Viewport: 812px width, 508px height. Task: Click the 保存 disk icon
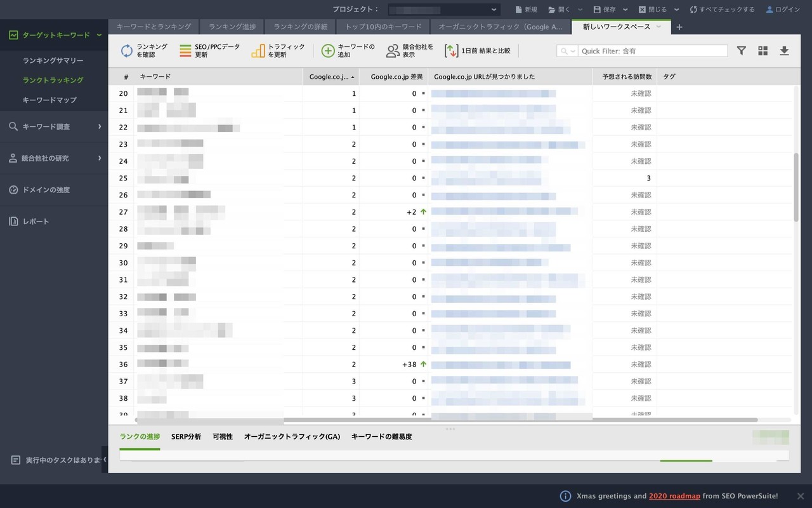click(597, 10)
